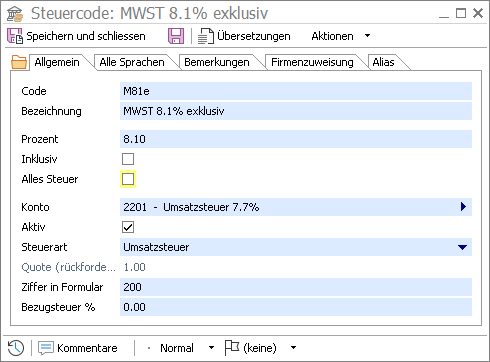Open the Konto lookup arrow

[x=463, y=207]
